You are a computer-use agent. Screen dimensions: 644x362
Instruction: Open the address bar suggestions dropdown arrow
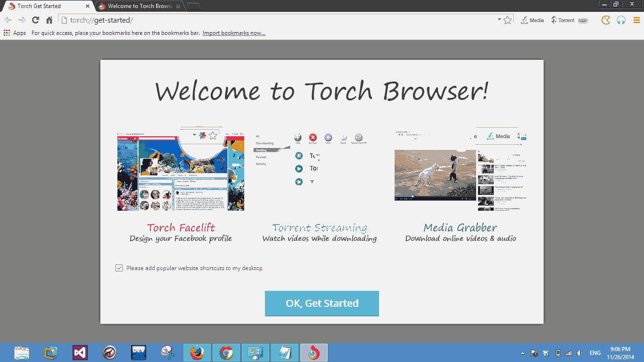tap(499, 20)
